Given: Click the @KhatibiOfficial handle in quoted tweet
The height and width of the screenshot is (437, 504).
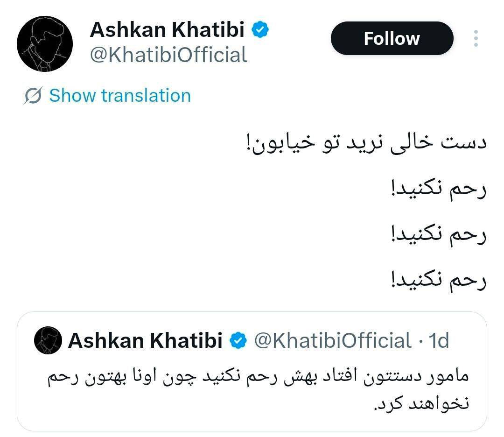Looking at the screenshot, I should pyautogui.click(x=332, y=341).
